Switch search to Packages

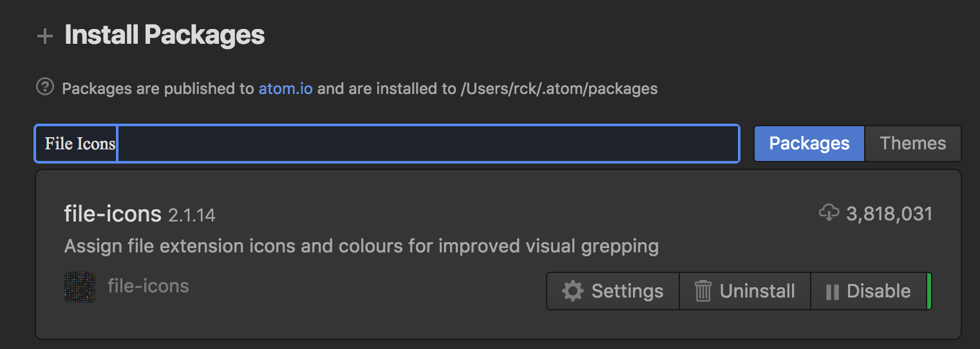(809, 143)
